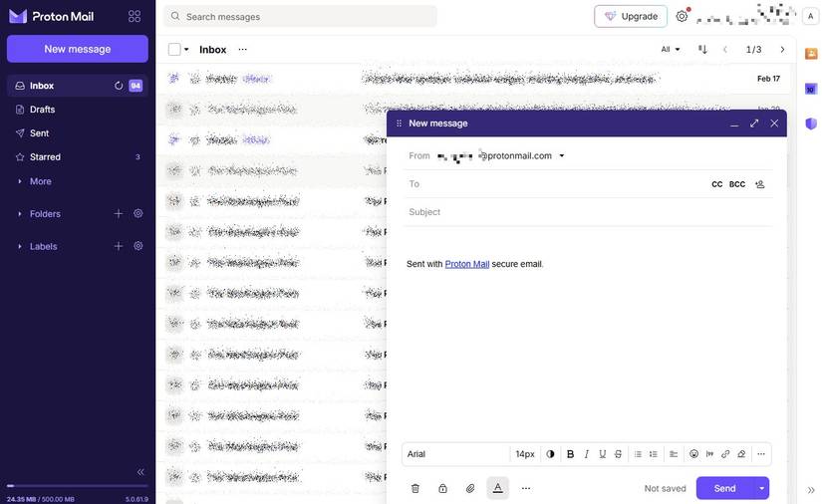This screenshot has height=504, width=822.
Task: Insert emoji from composer toolbar
Action: tap(693, 454)
